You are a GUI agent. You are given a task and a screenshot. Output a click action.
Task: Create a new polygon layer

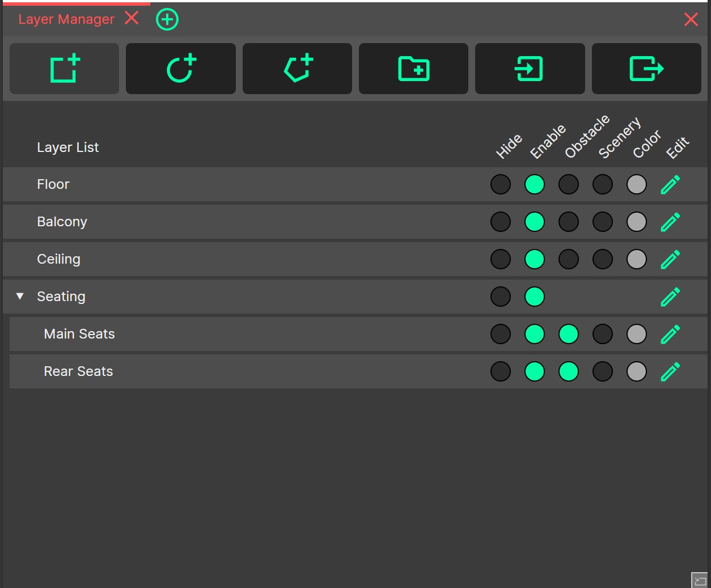(297, 68)
